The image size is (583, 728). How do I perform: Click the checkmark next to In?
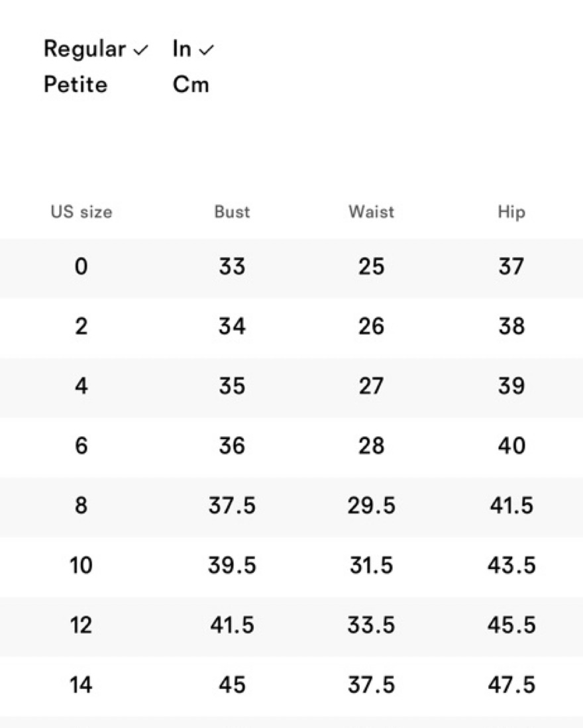[206, 50]
